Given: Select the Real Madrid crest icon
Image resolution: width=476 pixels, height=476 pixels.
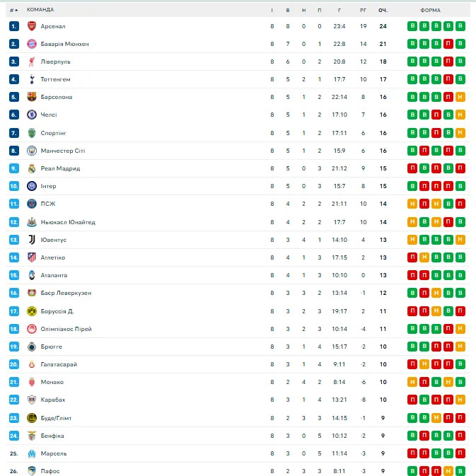Looking at the screenshot, I should (x=31, y=168).
